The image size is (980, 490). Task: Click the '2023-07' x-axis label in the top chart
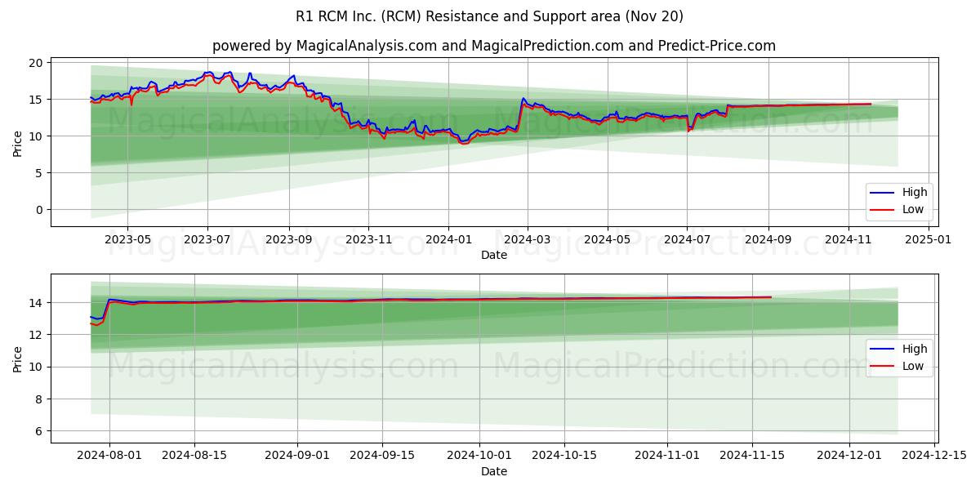207,240
